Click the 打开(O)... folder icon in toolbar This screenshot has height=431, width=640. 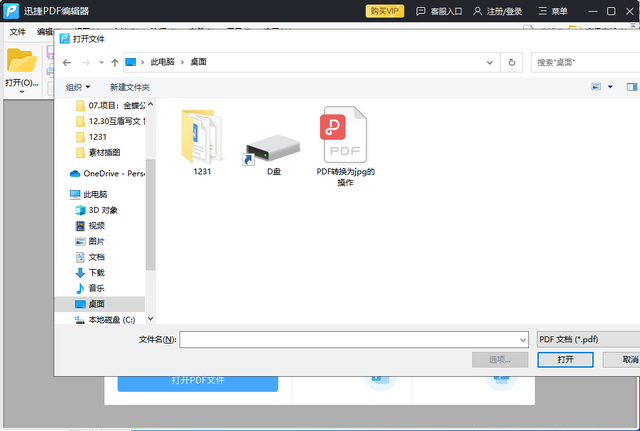(22, 60)
